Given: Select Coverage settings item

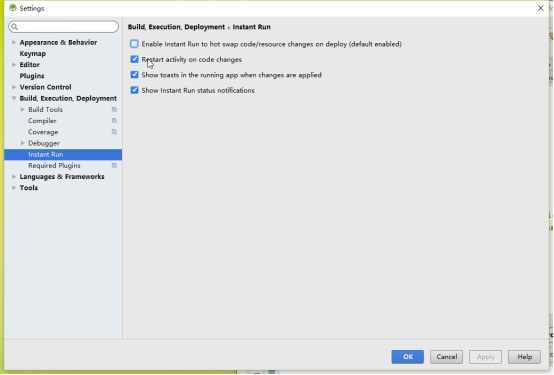Looking at the screenshot, I should (x=43, y=132).
